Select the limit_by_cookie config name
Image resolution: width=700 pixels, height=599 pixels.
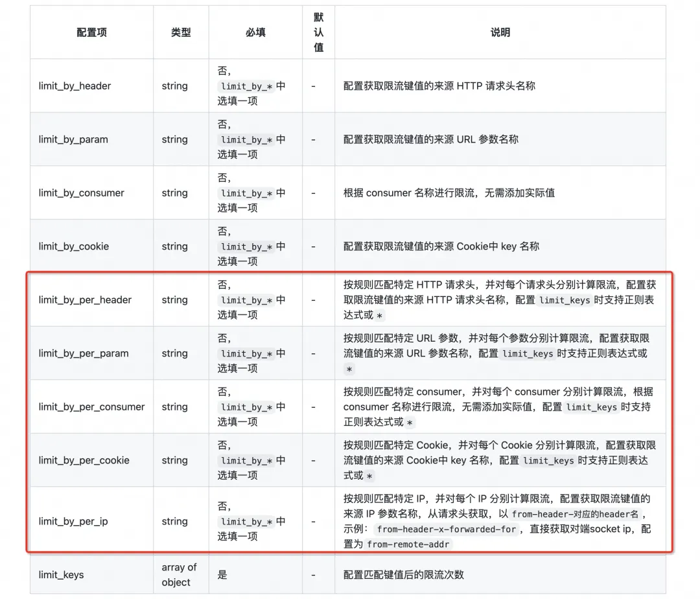[74, 246]
